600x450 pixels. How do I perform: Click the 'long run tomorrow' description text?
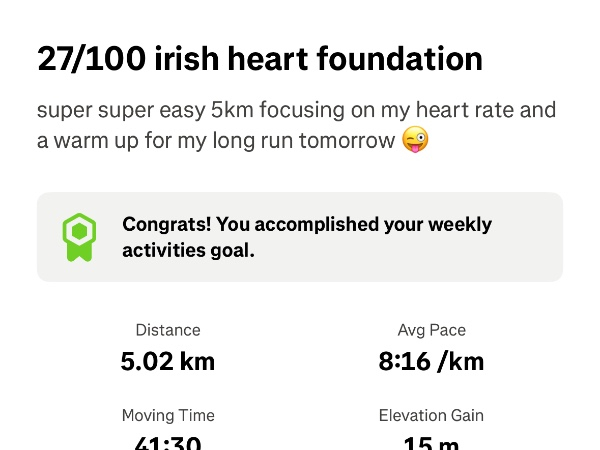click(x=313, y=141)
